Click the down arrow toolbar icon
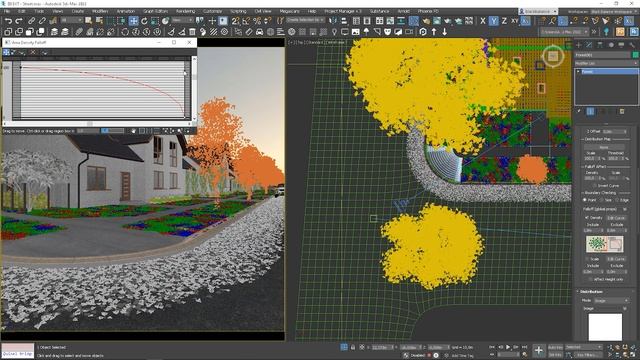The image size is (640, 360). tap(444, 32)
